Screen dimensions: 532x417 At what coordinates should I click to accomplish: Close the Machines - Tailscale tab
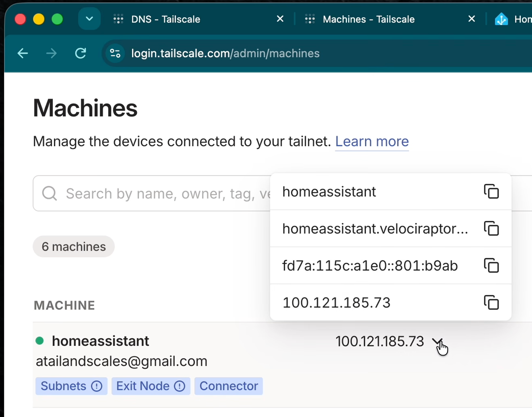(472, 19)
